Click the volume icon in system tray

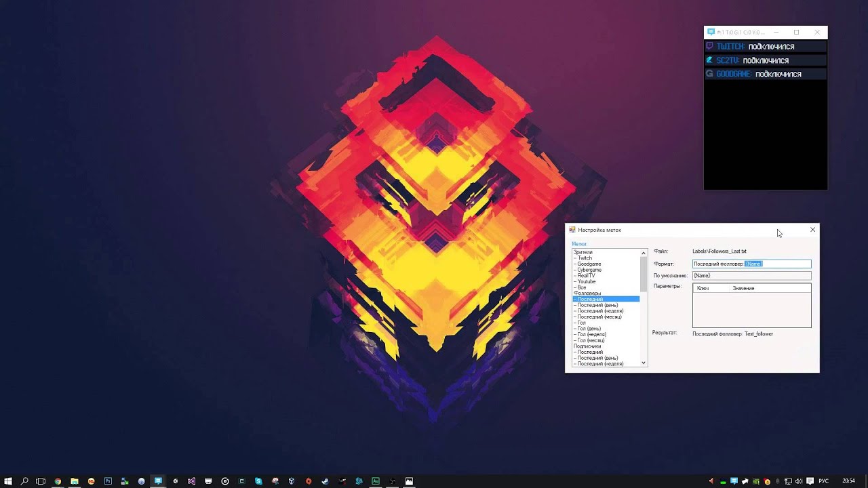pyautogui.click(x=798, y=481)
